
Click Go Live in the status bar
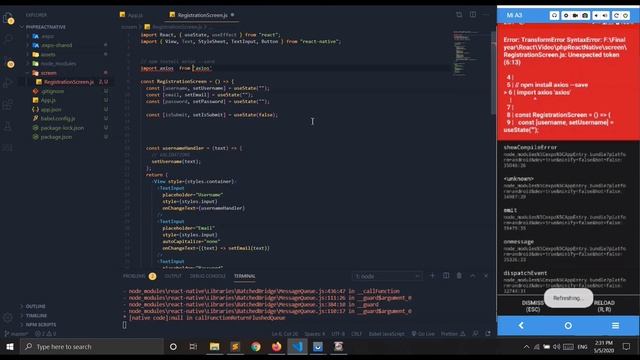click(x=423, y=334)
